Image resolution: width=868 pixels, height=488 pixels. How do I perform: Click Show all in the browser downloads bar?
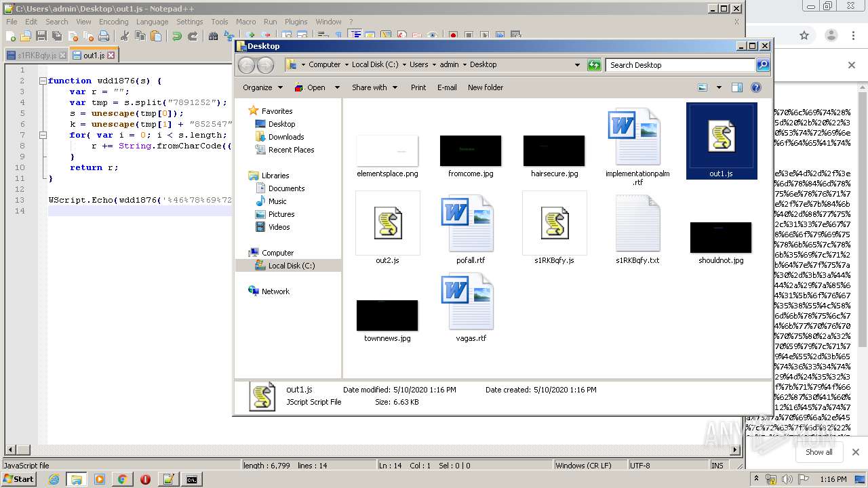click(x=818, y=452)
